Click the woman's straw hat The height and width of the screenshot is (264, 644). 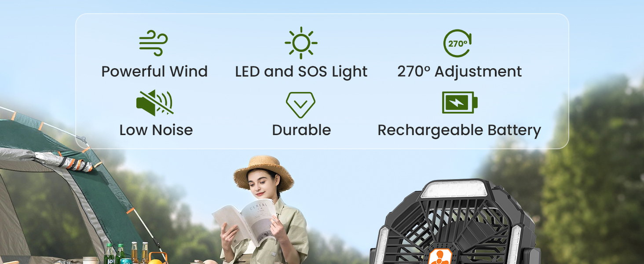263,173
